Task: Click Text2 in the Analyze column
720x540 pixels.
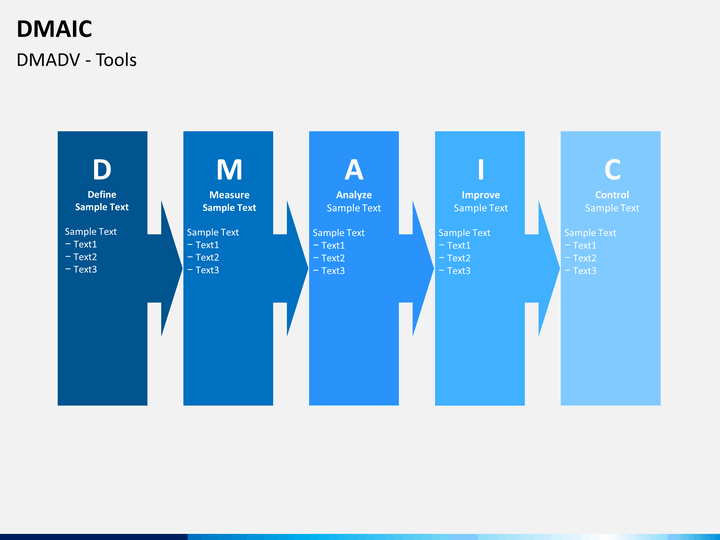Action: click(333, 258)
